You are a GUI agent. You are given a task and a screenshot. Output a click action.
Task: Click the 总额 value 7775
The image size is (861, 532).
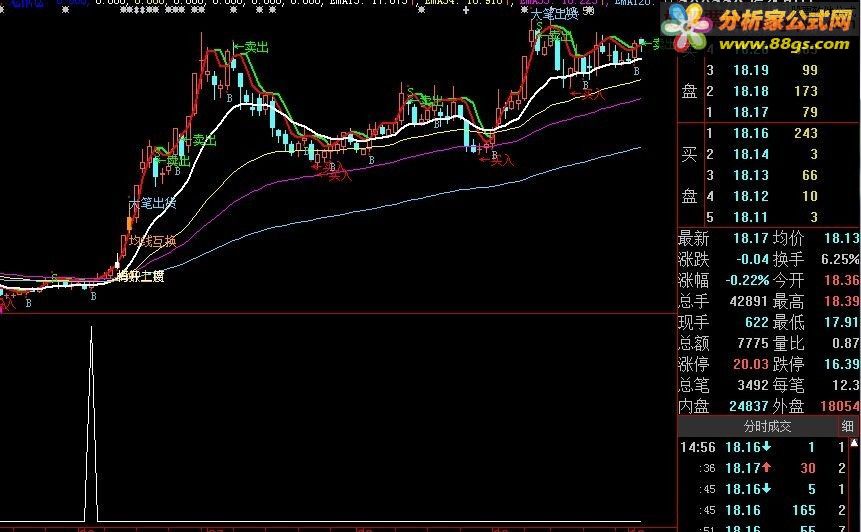tap(752, 343)
